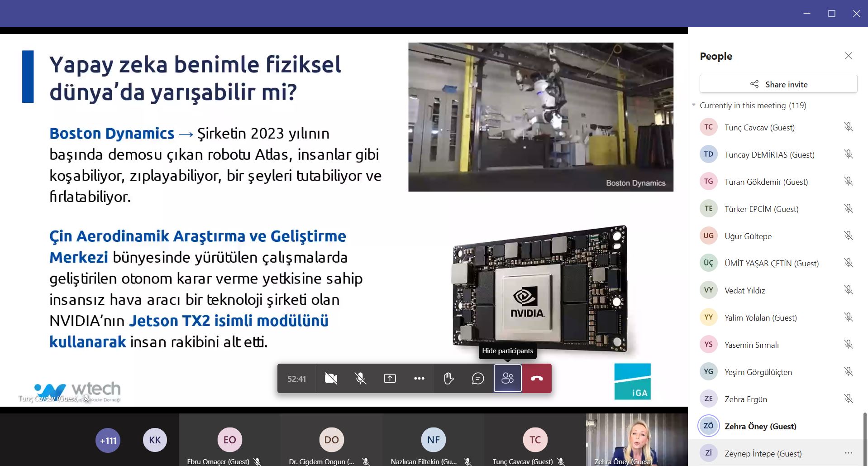This screenshot has width=868, height=466.
Task: Select Zehra Öney (Guest) in participants list
Action: pos(760,426)
